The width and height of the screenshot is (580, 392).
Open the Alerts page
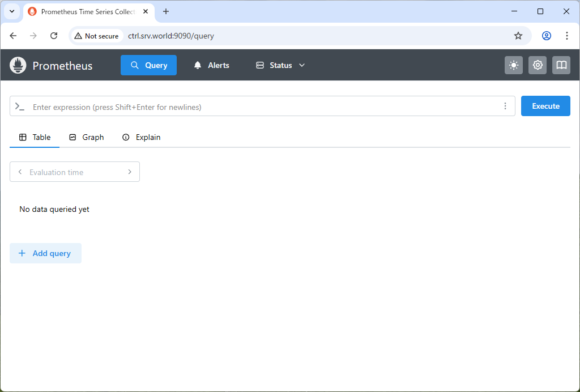[211, 65]
